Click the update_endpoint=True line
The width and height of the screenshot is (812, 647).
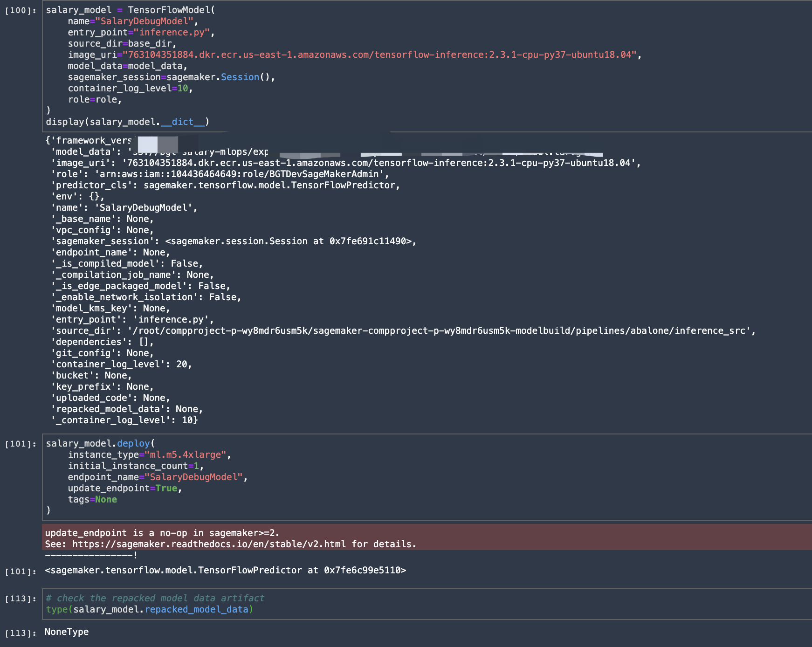[125, 488]
